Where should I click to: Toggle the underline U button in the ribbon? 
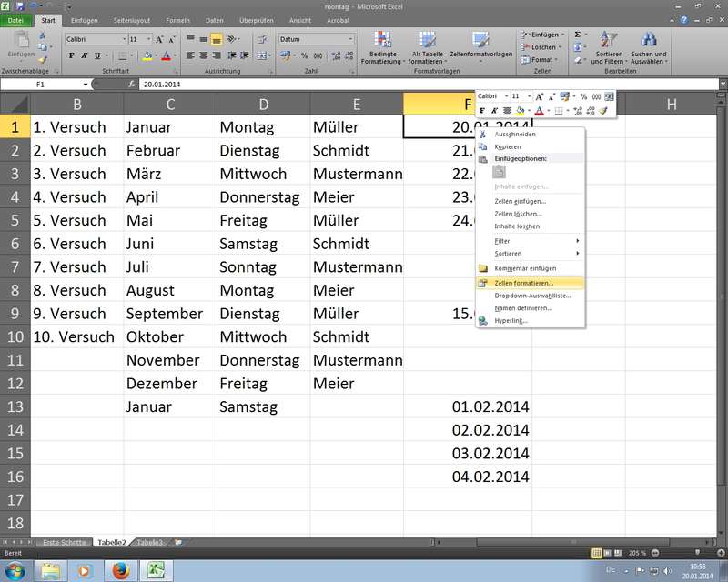97,55
